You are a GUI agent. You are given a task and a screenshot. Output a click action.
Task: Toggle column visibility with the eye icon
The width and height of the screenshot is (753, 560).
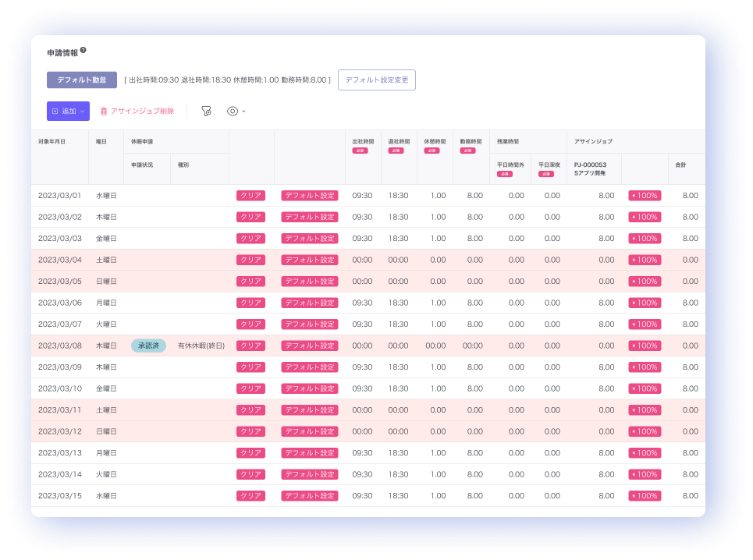coord(232,112)
